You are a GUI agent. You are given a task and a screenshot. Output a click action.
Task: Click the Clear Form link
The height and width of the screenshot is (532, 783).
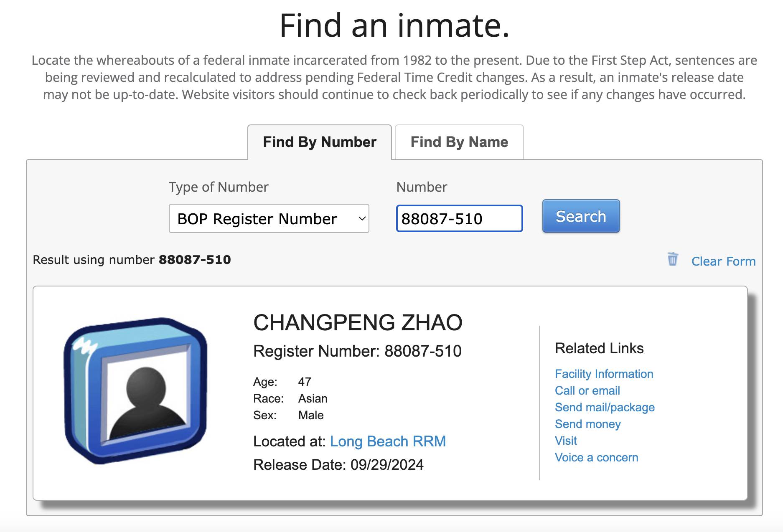[723, 261]
